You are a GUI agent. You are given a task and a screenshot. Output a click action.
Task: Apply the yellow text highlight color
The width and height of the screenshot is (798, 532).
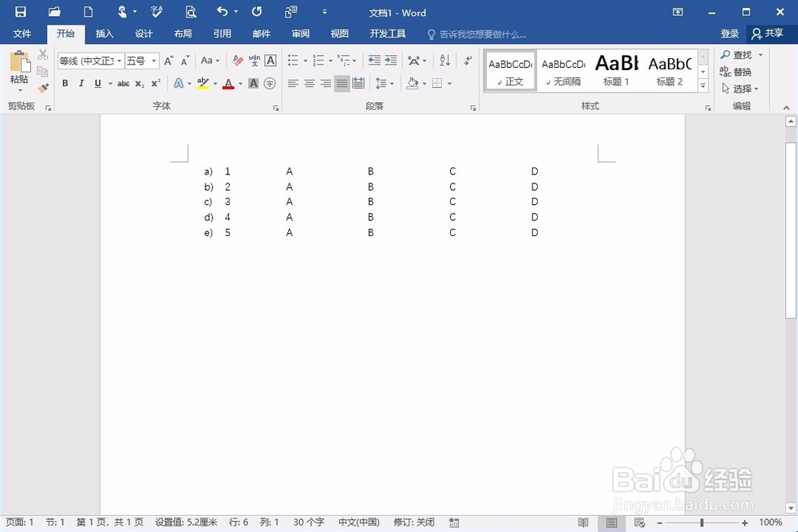(203, 84)
